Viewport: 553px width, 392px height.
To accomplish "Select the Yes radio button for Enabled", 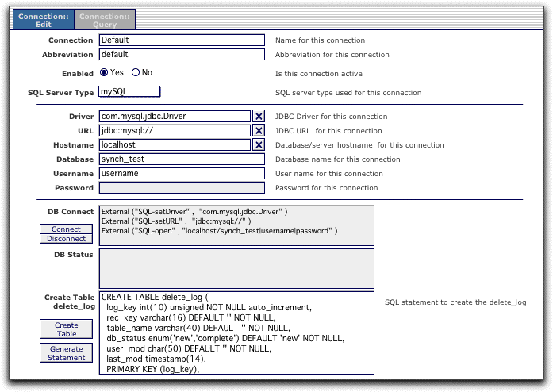I will coord(105,72).
